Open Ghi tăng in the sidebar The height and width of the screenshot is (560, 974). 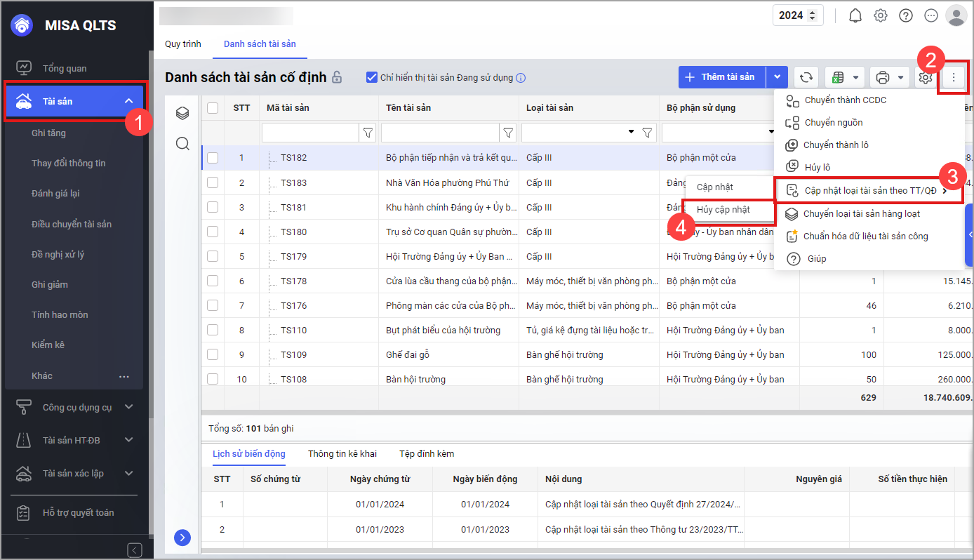click(x=48, y=133)
